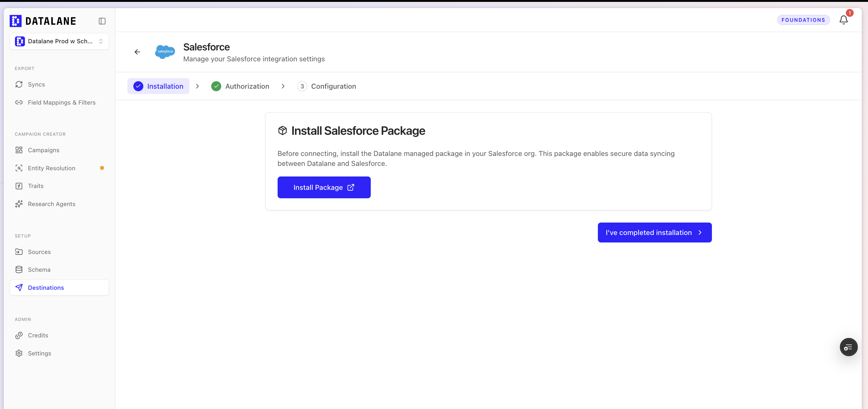Open notifications bell
Screen dimensions: 868x409
click(843, 20)
